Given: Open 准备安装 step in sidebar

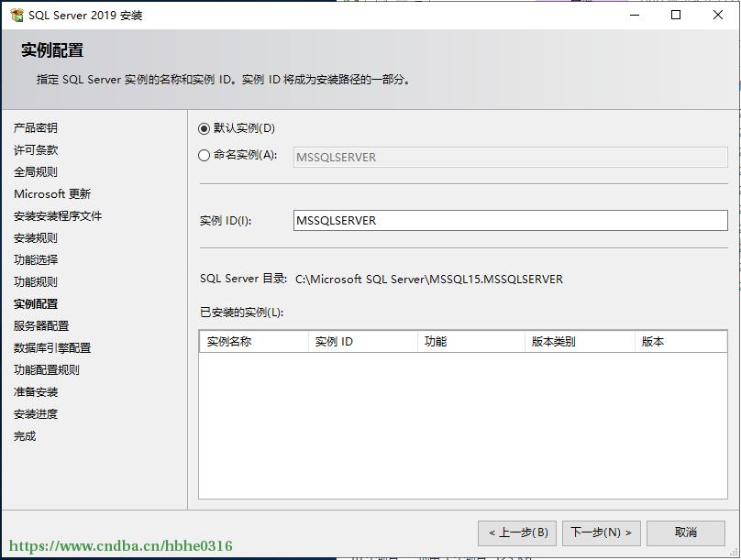Looking at the screenshot, I should 36,392.
